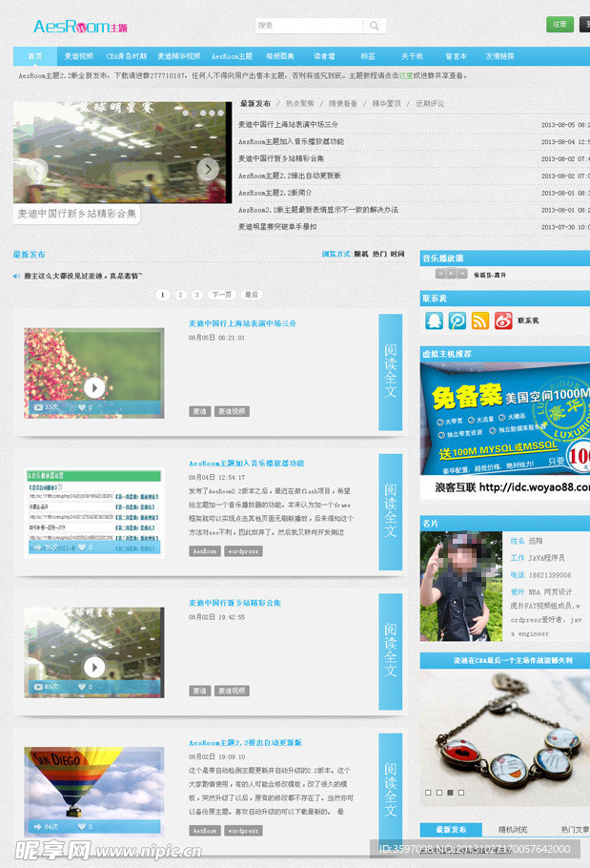
Task: Open 相册图集 navigation item
Action: 280,56
